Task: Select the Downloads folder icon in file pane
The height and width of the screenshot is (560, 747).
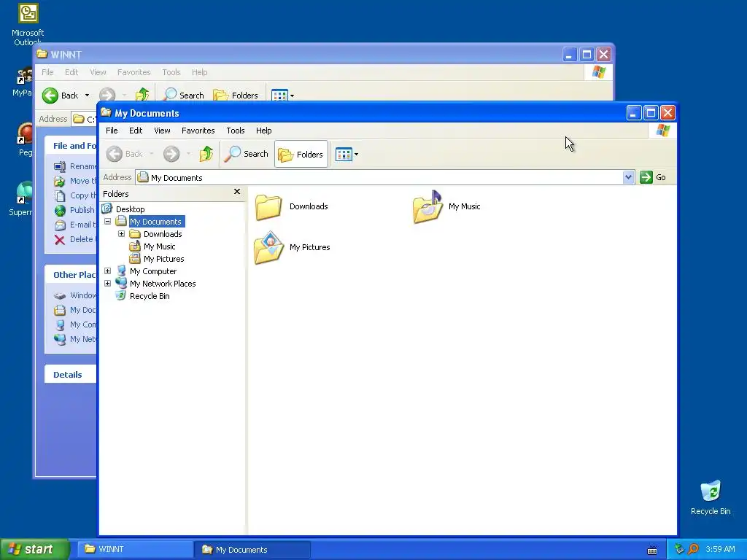Action: point(268,206)
